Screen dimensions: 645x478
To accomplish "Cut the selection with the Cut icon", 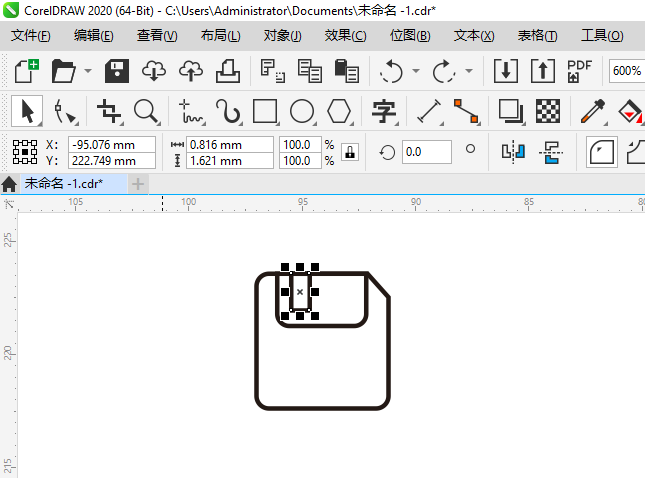I will 273,71.
